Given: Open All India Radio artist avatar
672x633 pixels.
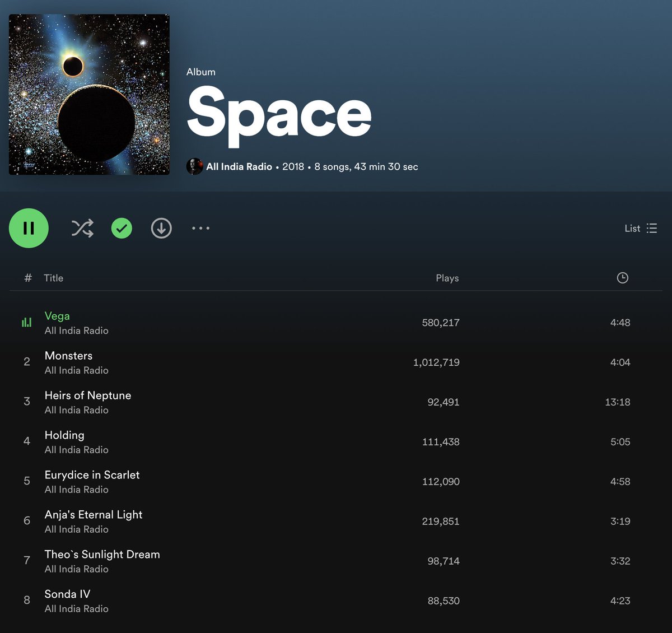Looking at the screenshot, I should [195, 166].
